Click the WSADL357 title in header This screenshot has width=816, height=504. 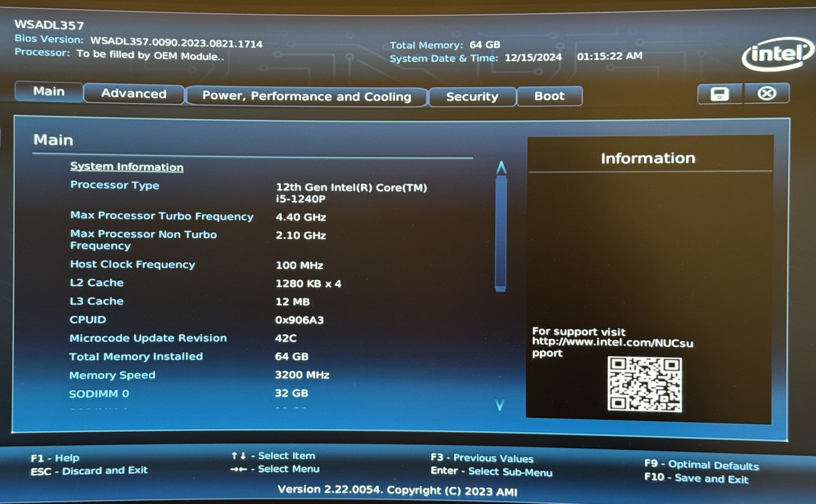pos(49,25)
